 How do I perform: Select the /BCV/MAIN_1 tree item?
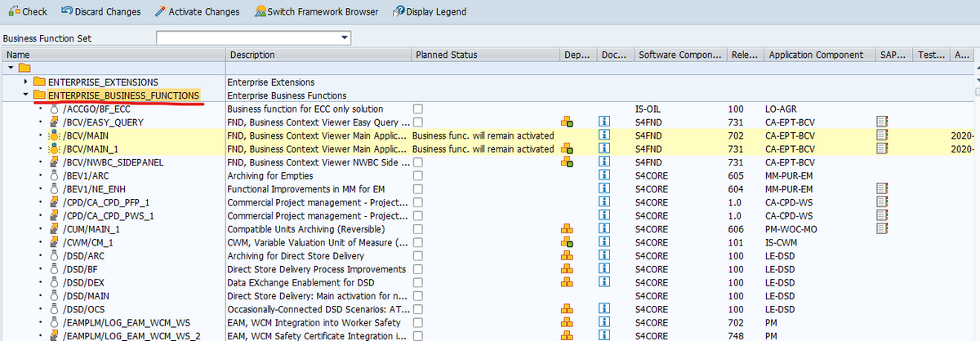(x=90, y=149)
